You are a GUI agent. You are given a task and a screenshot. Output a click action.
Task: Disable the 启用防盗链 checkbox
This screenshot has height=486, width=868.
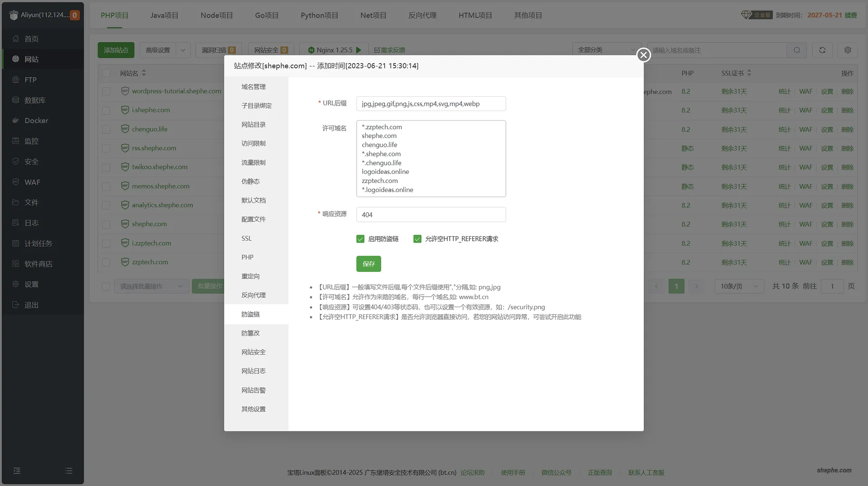click(360, 239)
